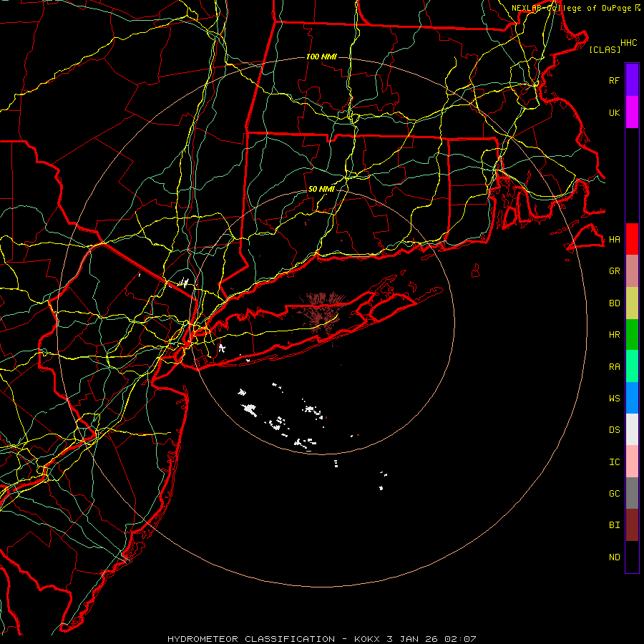Click the RF legend label
This screenshot has height=644, width=644.
point(614,80)
